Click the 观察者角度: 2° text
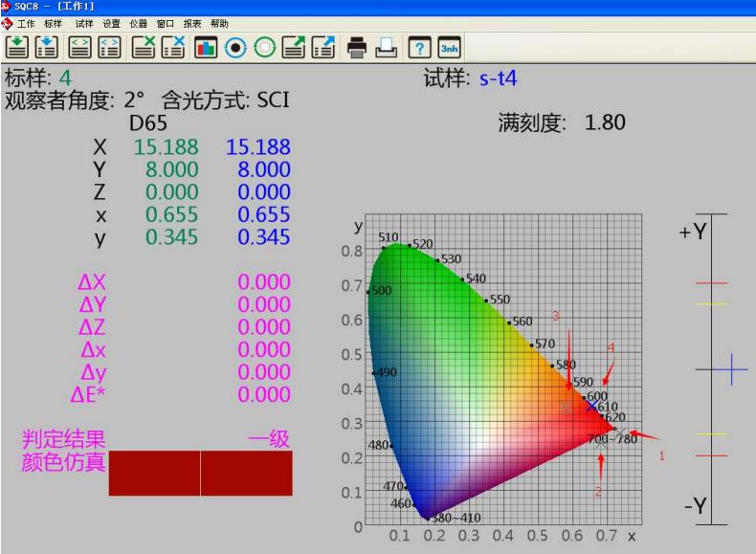 click(x=75, y=100)
